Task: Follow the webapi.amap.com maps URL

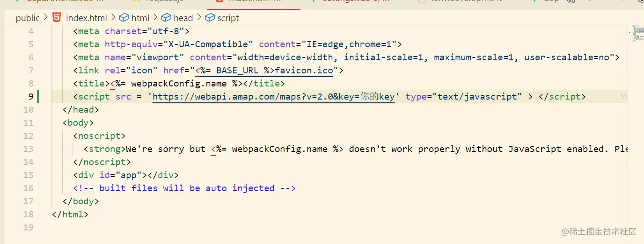Action: coord(274,97)
